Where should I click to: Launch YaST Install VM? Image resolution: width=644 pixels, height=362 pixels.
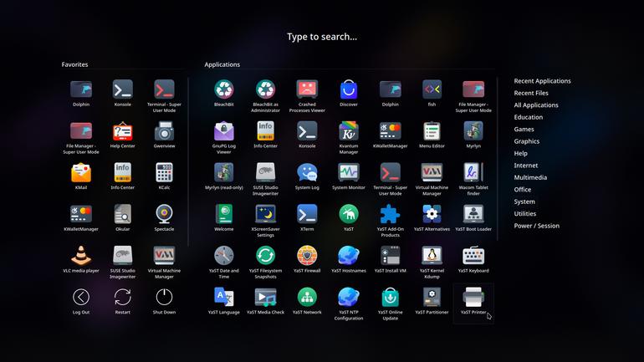pos(391,259)
